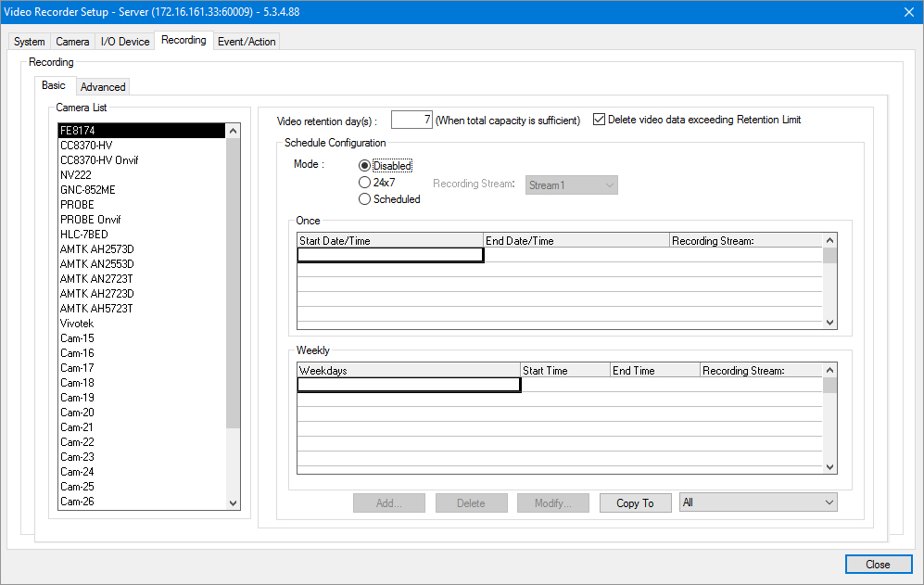Pick the Vivotek camera entry

coord(77,324)
